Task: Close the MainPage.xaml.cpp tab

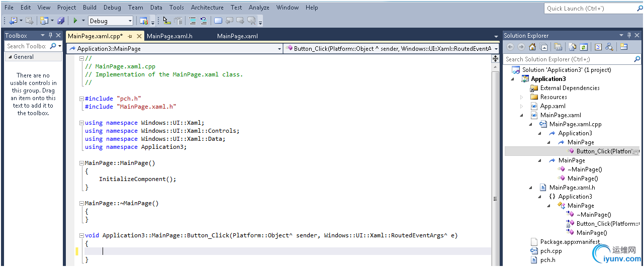Action: tap(139, 36)
